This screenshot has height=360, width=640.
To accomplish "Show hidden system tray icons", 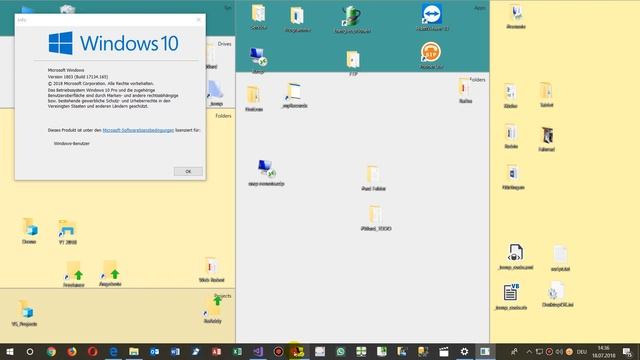I will [x=529, y=351].
